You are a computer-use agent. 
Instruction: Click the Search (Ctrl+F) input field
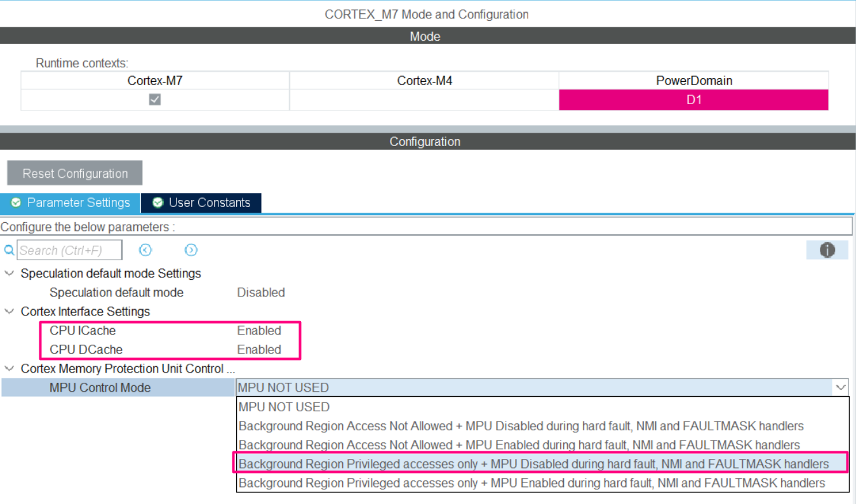pos(69,250)
